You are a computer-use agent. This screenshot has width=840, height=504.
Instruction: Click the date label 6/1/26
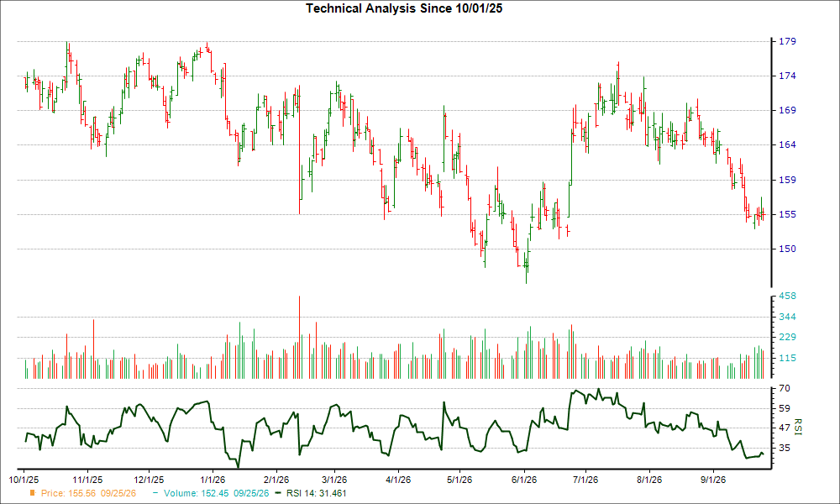point(523,480)
